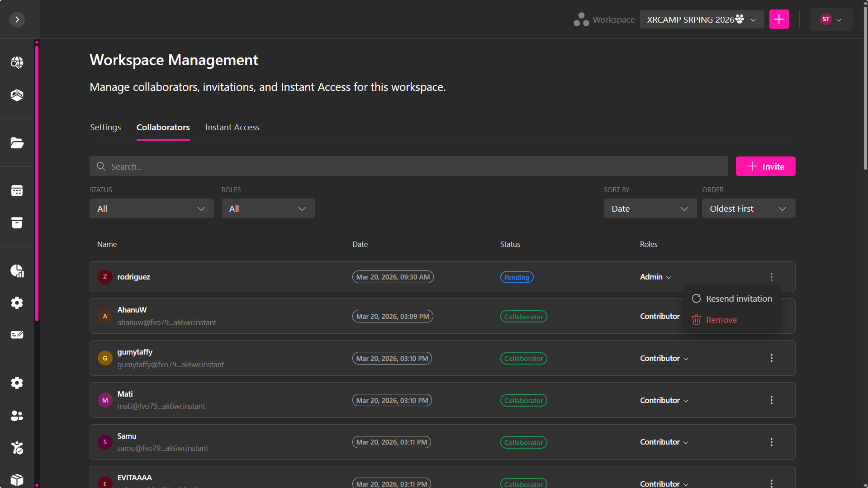Open the calendar icon in sidebar
This screenshot has width=868, height=488.
[17, 191]
